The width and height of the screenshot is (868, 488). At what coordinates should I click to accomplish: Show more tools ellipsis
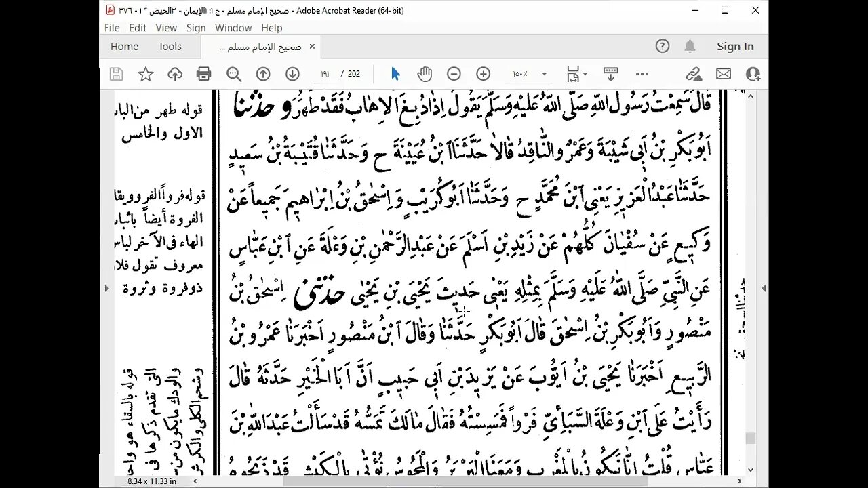pyautogui.click(x=642, y=74)
